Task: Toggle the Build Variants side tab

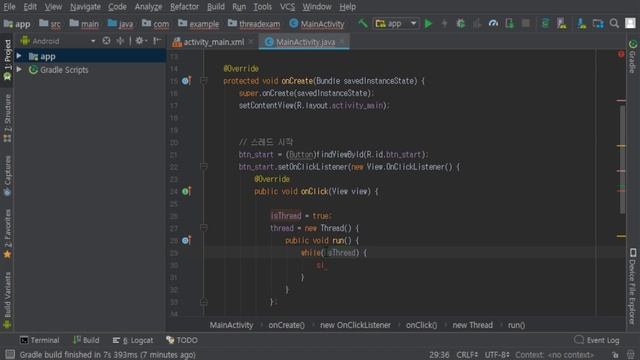Action: pyautogui.click(x=7, y=300)
